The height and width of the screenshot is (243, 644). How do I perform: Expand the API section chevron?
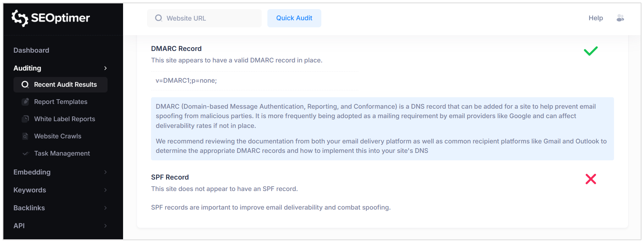coord(106,226)
